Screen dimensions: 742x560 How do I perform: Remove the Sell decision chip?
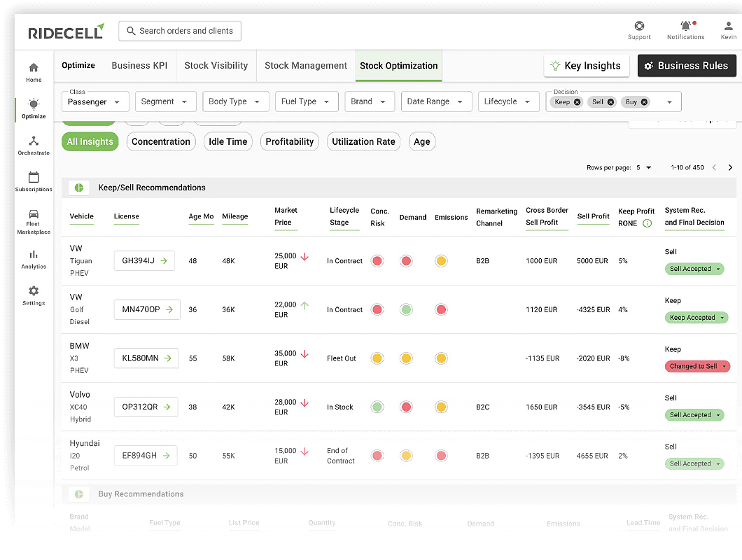coord(611,101)
